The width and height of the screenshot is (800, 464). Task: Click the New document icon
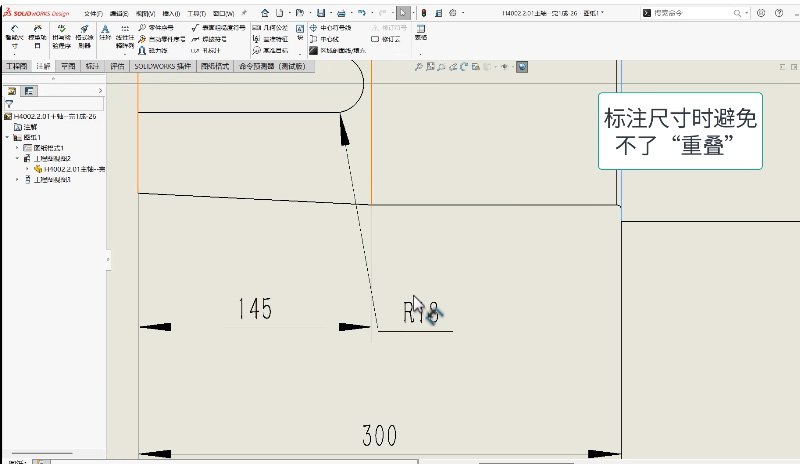(x=280, y=13)
